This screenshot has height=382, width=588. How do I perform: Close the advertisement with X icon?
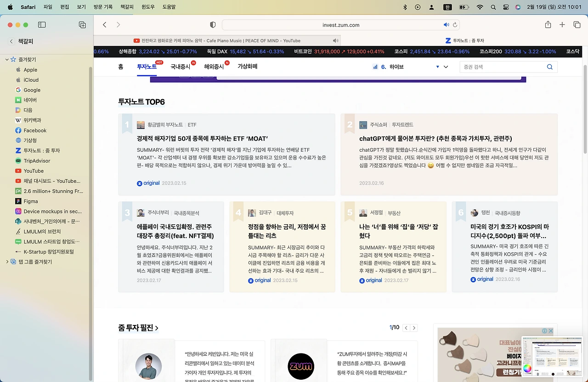point(550,331)
